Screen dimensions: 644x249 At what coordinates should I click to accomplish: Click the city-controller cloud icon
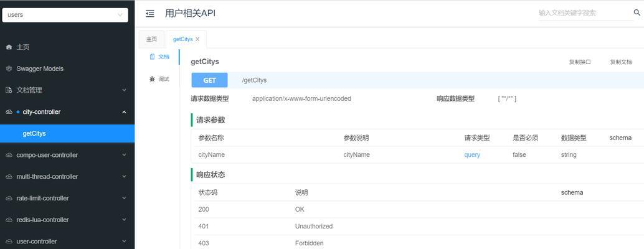9,112
